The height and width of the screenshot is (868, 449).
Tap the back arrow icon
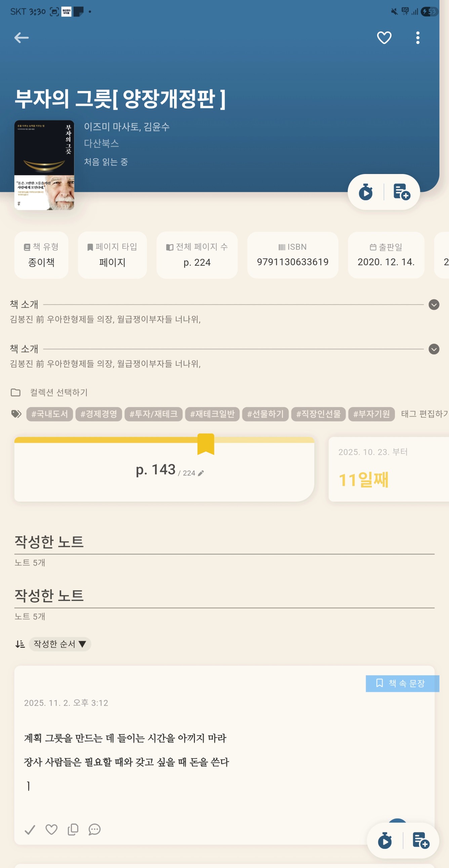pos(21,38)
